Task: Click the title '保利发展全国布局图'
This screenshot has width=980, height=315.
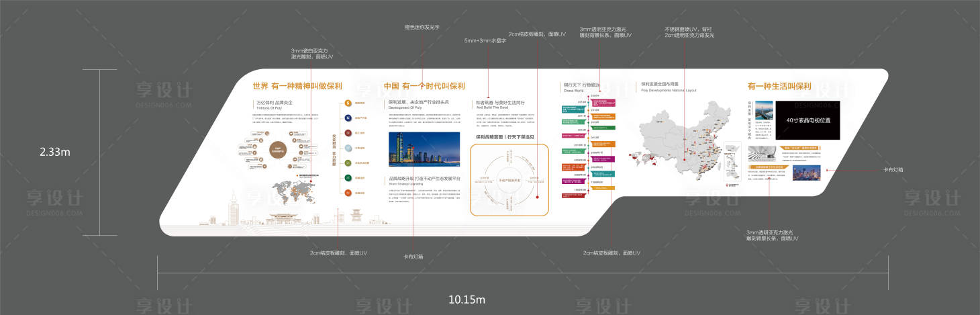Action: pyautogui.click(x=661, y=85)
